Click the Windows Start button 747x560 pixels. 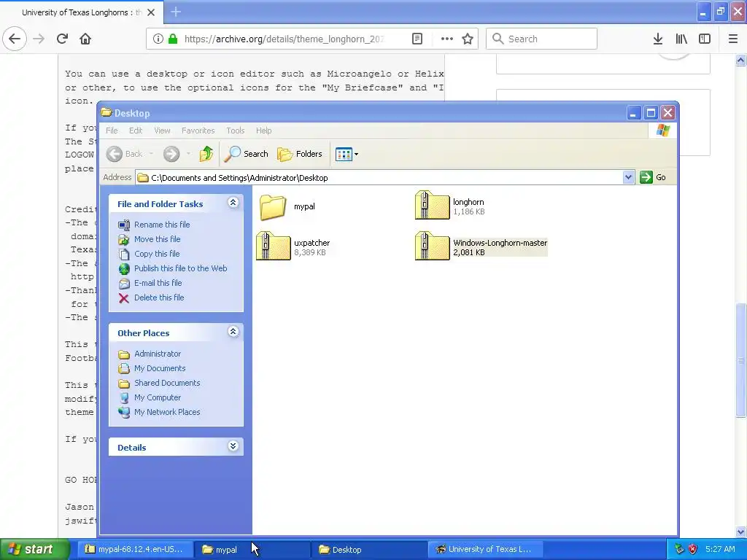point(35,549)
